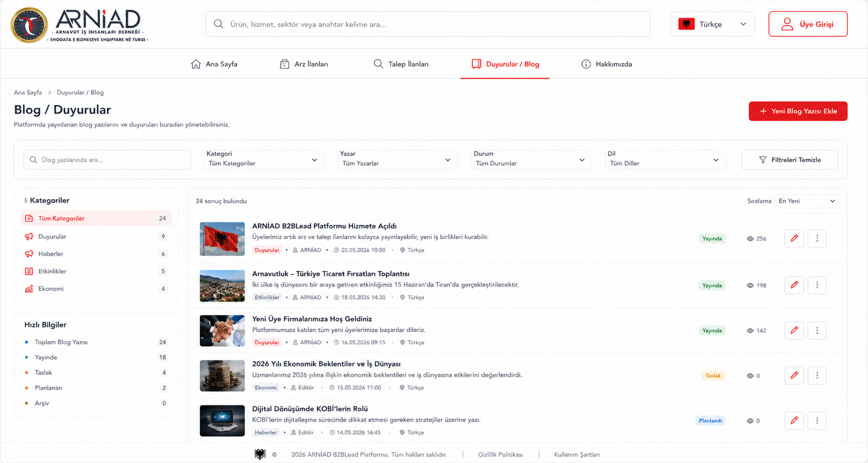The height and width of the screenshot is (463, 868).
Task: Open post title Arnavutluk – Türkiye Ticaret Fırsatları Toplantısı
Action: coord(331,273)
